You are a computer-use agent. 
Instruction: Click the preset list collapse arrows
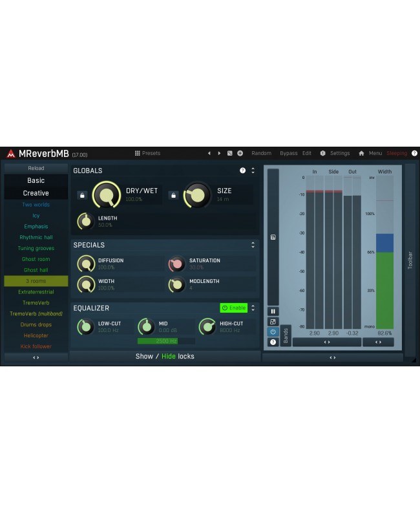(x=36, y=357)
